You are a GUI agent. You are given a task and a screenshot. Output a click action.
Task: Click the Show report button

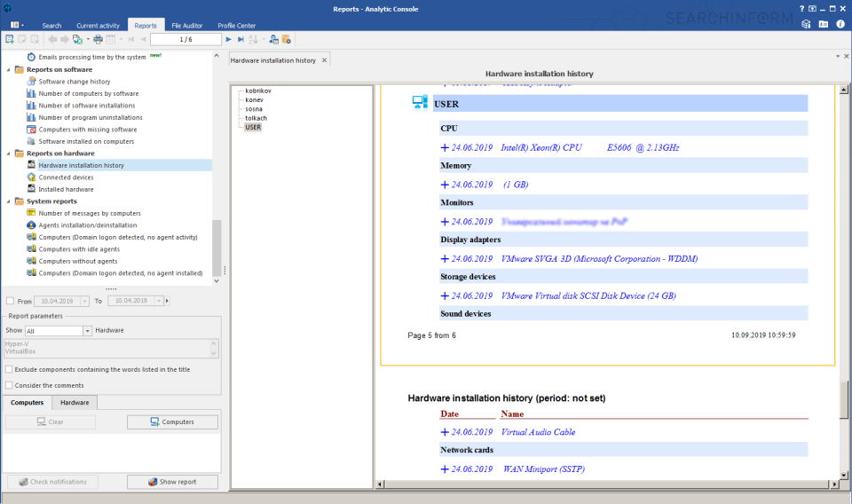pyautogui.click(x=173, y=482)
